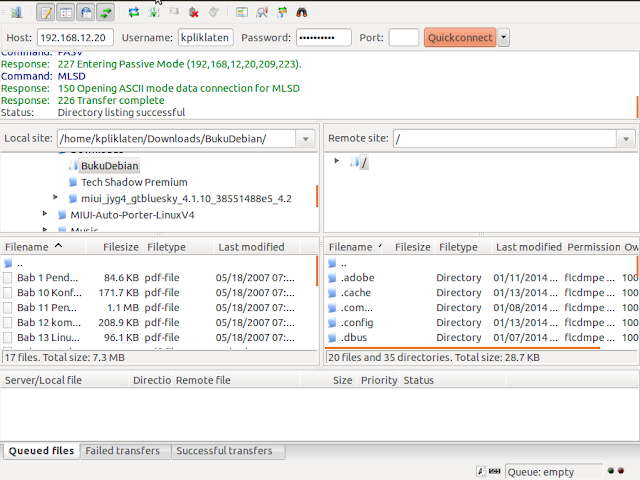Screen dimensions: 640x480
Task: Toggle processing of the transfer queue
Action: point(154,12)
